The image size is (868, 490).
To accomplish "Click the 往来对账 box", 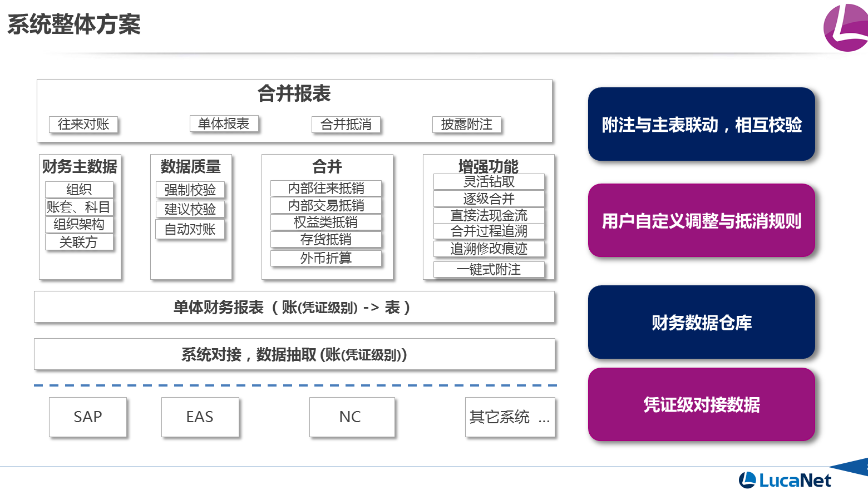I will tap(83, 124).
